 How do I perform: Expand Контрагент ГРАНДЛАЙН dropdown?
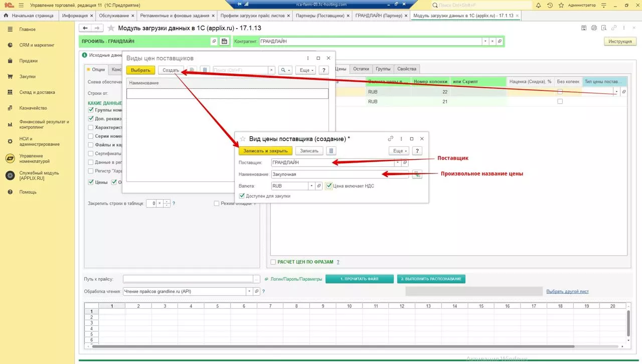485,41
